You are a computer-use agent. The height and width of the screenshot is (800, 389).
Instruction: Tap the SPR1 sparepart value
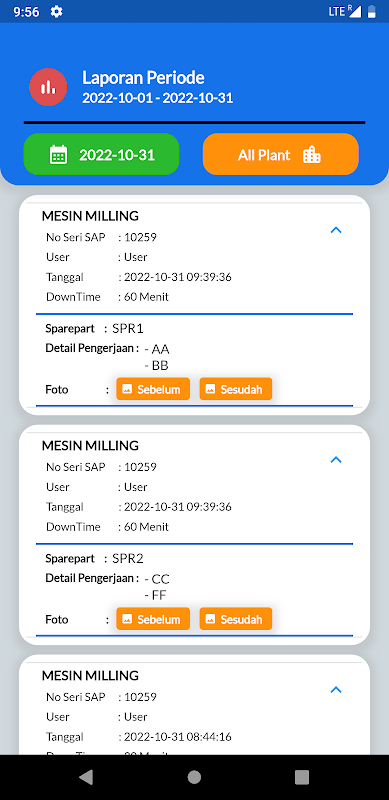[x=128, y=329]
